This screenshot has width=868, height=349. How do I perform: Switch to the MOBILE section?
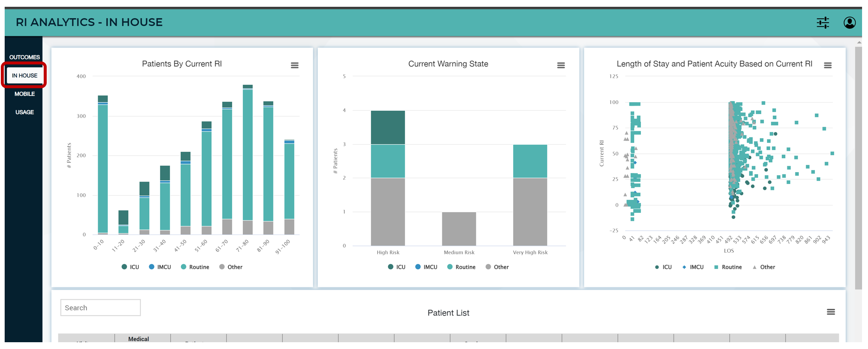click(x=25, y=94)
